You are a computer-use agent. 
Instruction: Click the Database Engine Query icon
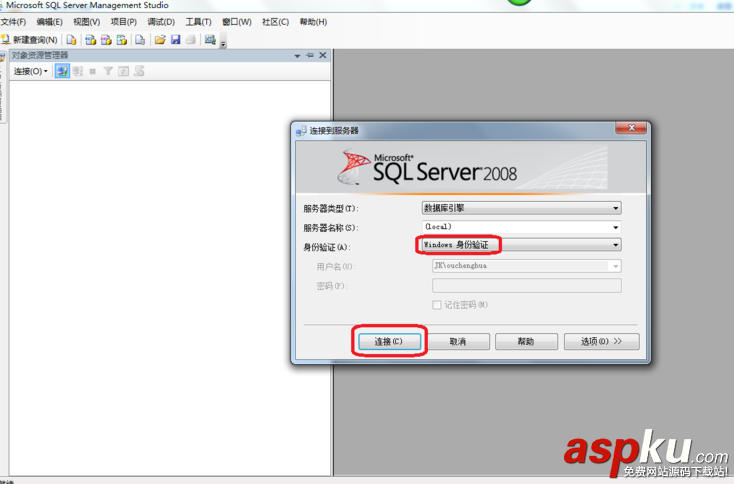tap(71, 40)
